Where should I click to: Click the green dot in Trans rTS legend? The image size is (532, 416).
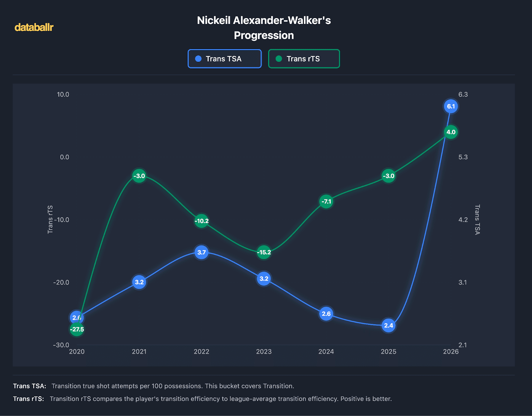point(279,59)
